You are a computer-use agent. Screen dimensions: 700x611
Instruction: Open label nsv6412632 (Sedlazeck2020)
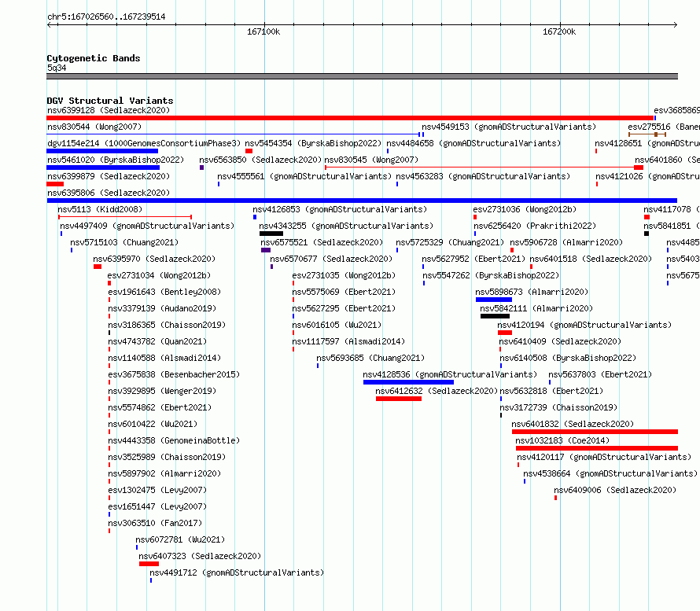(437, 391)
